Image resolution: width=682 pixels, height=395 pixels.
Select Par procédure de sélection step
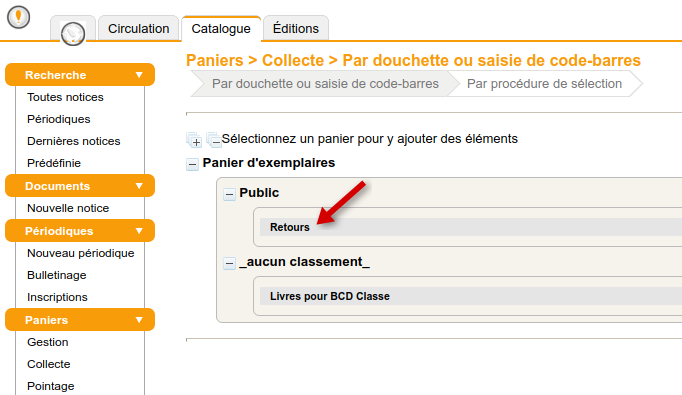(x=544, y=84)
